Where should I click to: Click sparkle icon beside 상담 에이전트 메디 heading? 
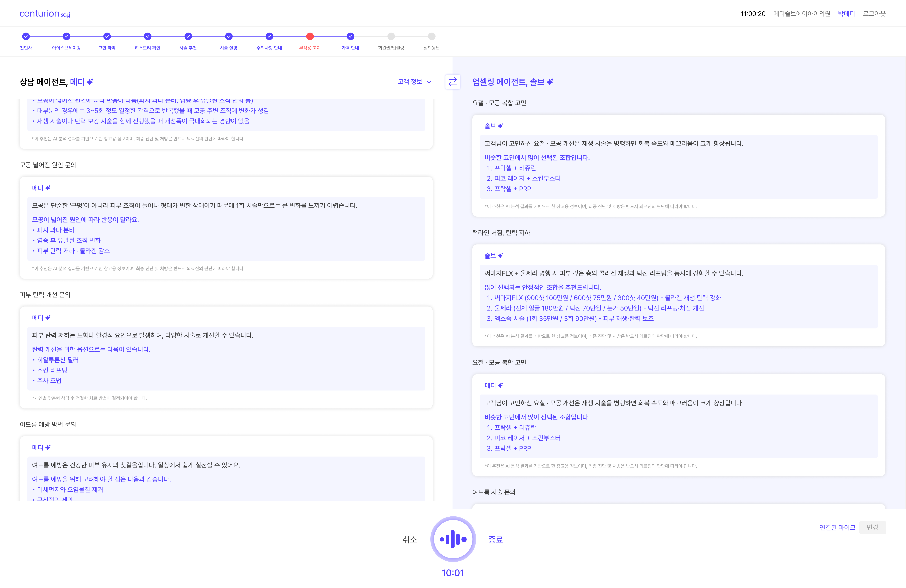(x=90, y=82)
